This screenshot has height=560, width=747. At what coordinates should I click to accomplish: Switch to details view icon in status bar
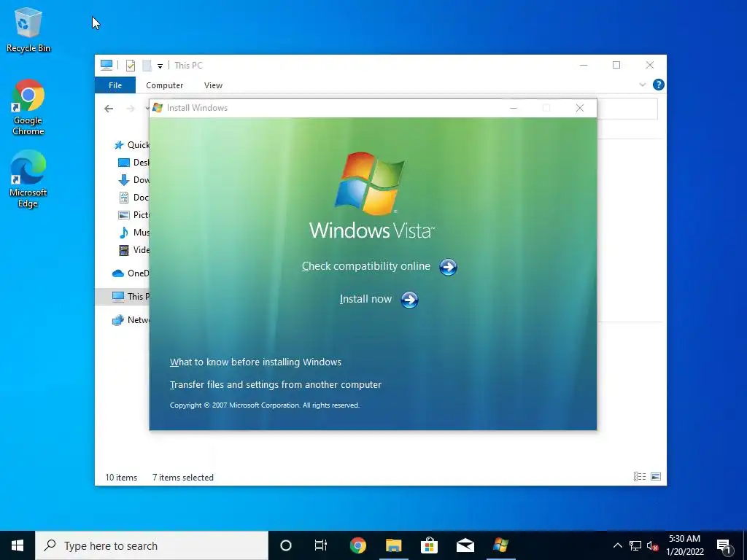(639, 477)
